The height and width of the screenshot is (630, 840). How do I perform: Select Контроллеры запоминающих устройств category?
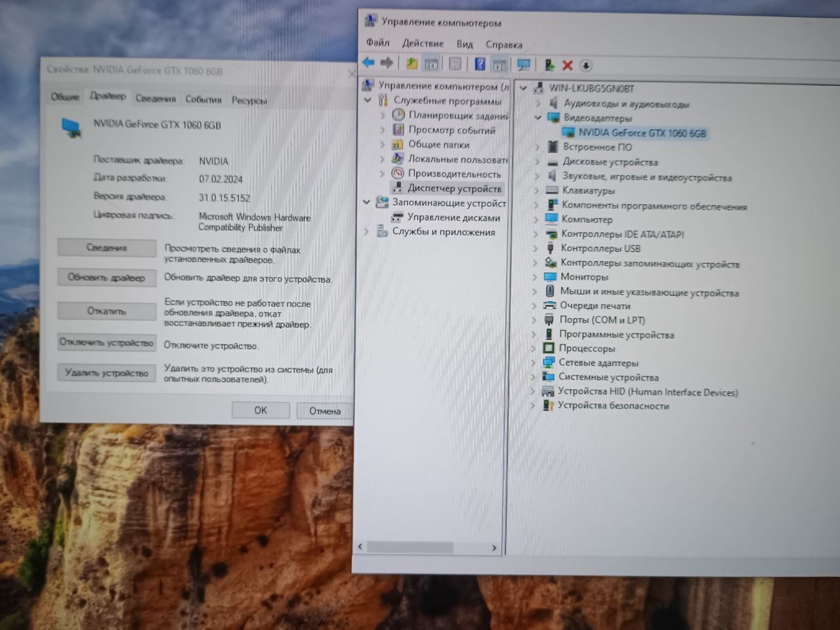[x=650, y=263]
